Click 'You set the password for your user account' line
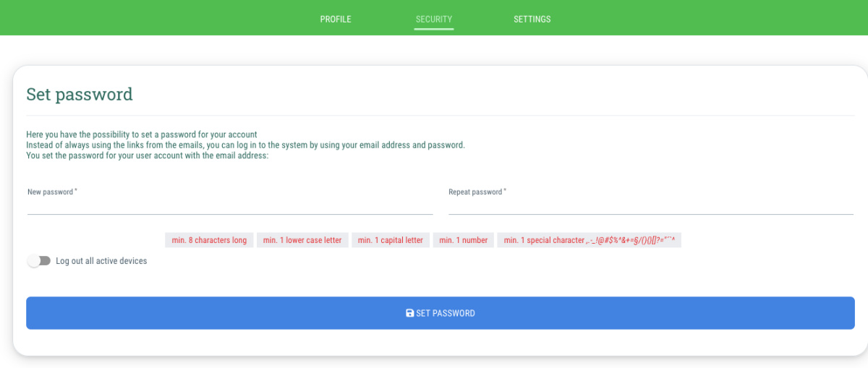This screenshot has height=368, width=868. click(x=148, y=155)
